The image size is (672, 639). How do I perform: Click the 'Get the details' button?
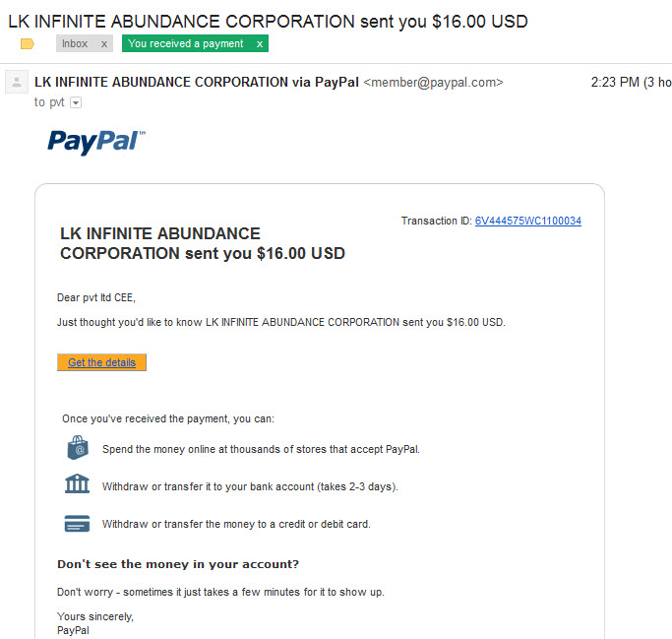101,362
